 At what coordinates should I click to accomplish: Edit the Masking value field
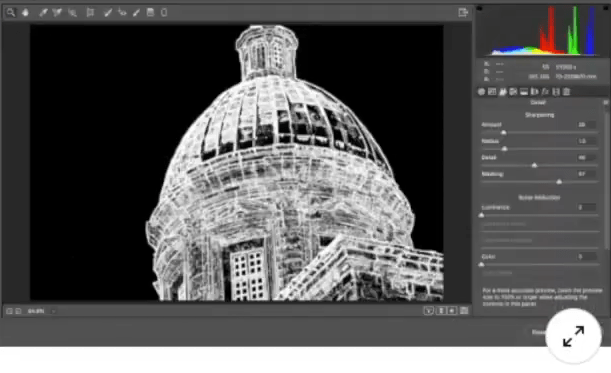(586, 174)
